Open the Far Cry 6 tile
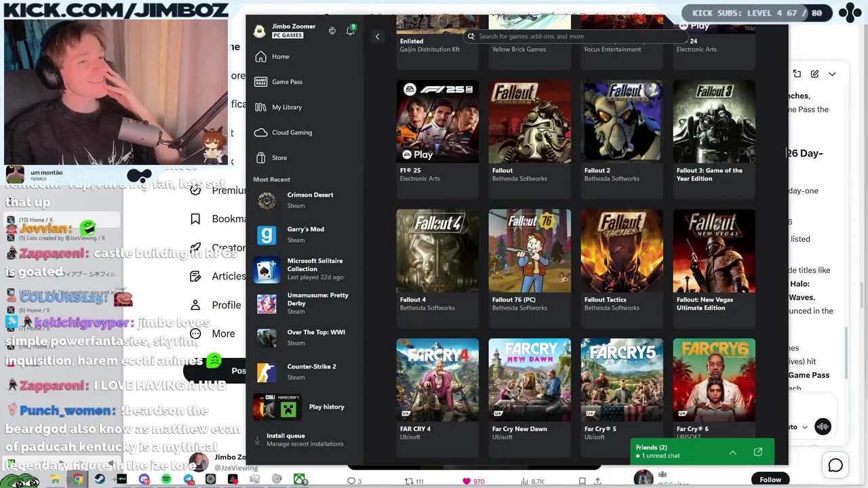The image size is (868, 488). pyautogui.click(x=714, y=389)
